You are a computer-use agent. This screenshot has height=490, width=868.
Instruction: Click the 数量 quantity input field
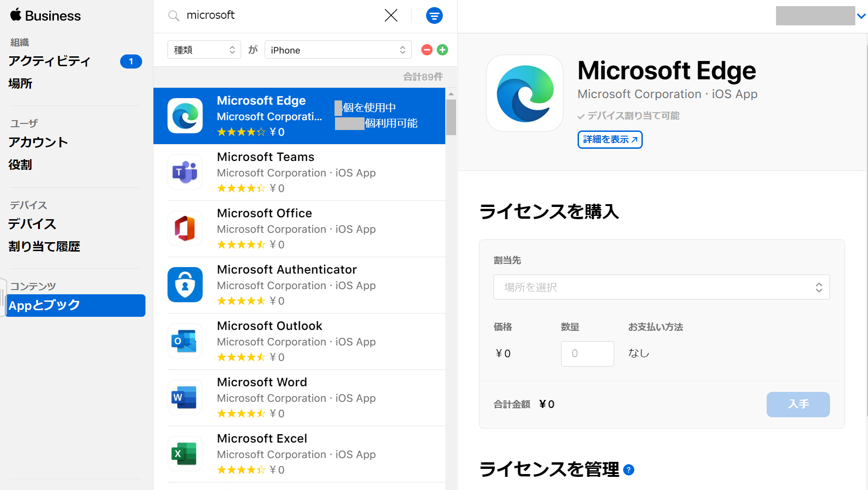coord(587,353)
